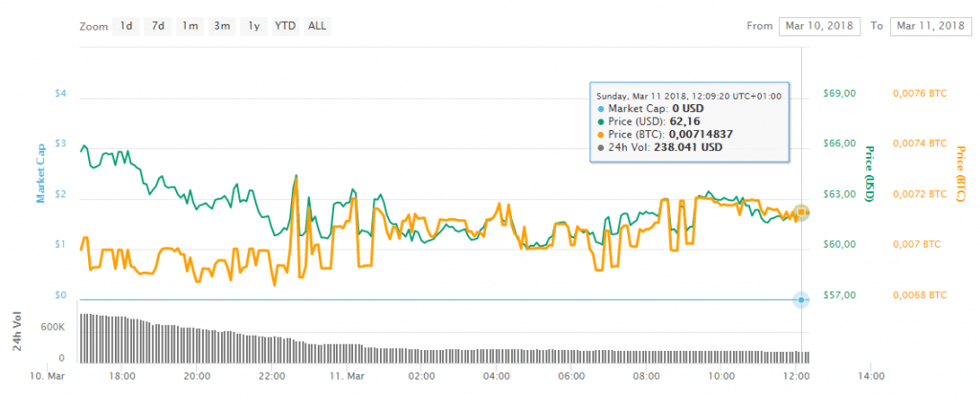Click the orange BTC price marker on the chart

(x=801, y=212)
